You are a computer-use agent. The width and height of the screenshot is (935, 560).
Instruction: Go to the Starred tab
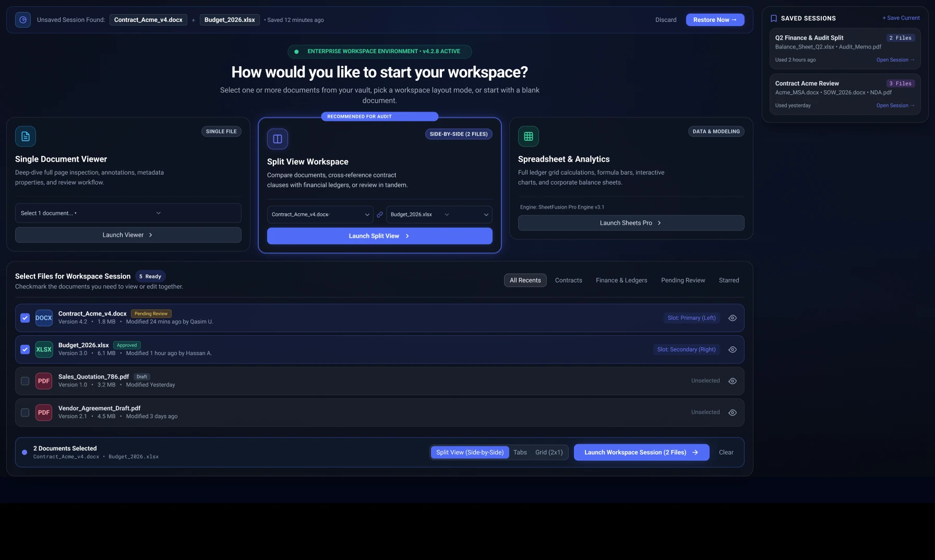[x=729, y=281]
